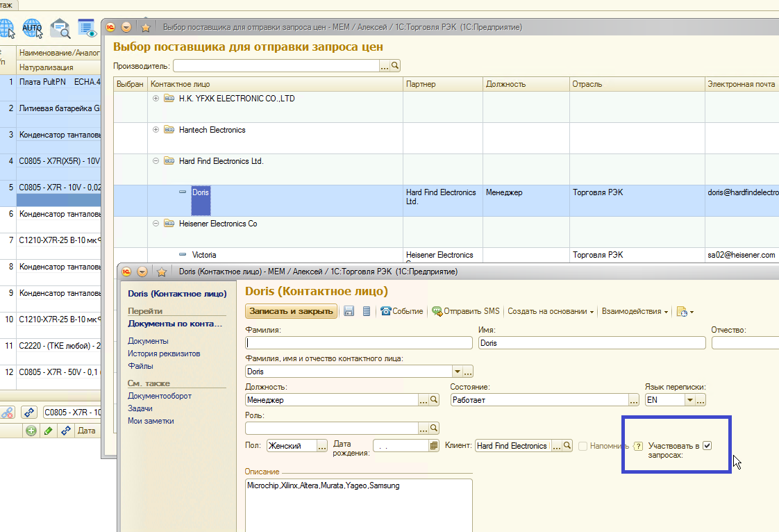
Task: Open the Взаимодействия menu
Action: click(x=635, y=312)
